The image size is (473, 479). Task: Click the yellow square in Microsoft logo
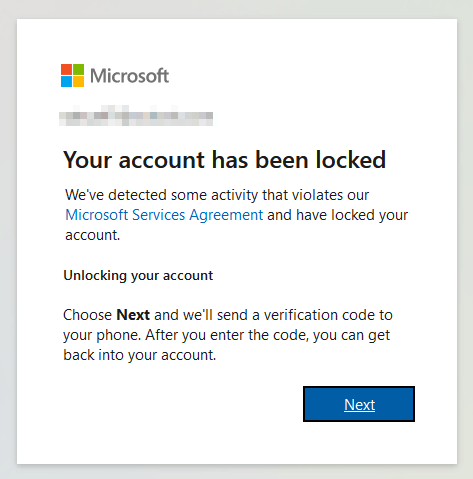click(78, 81)
